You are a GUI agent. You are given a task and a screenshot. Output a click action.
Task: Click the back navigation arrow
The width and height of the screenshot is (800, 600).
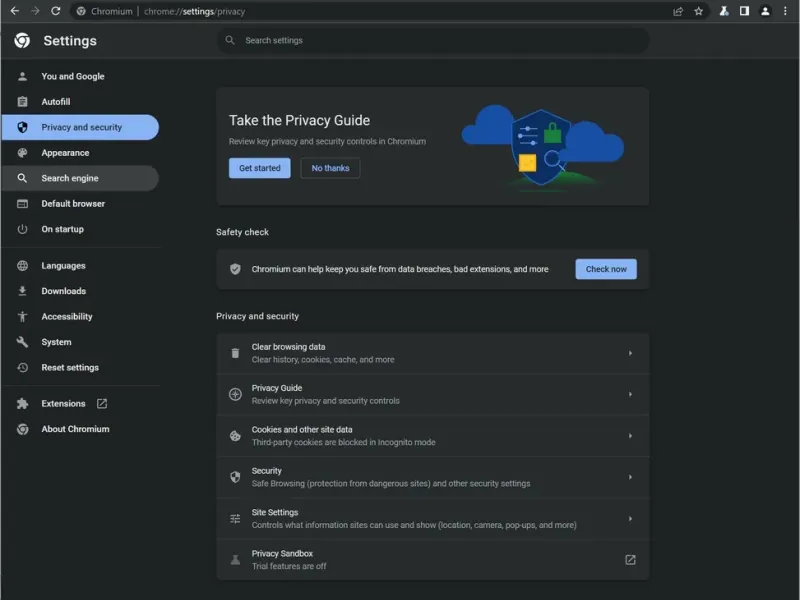pyautogui.click(x=14, y=11)
